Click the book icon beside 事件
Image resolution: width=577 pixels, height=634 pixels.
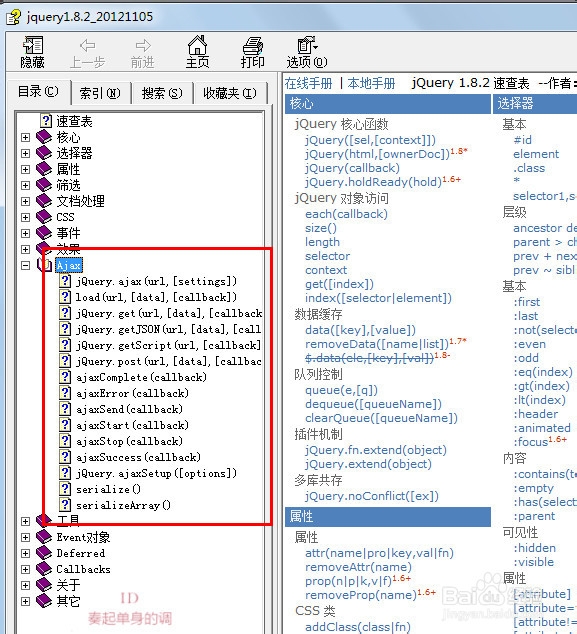pyautogui.click(x=44, y=233)
